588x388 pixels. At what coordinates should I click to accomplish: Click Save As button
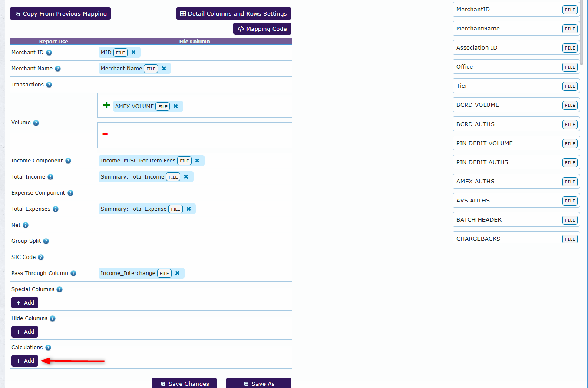(x=259, y=383)
